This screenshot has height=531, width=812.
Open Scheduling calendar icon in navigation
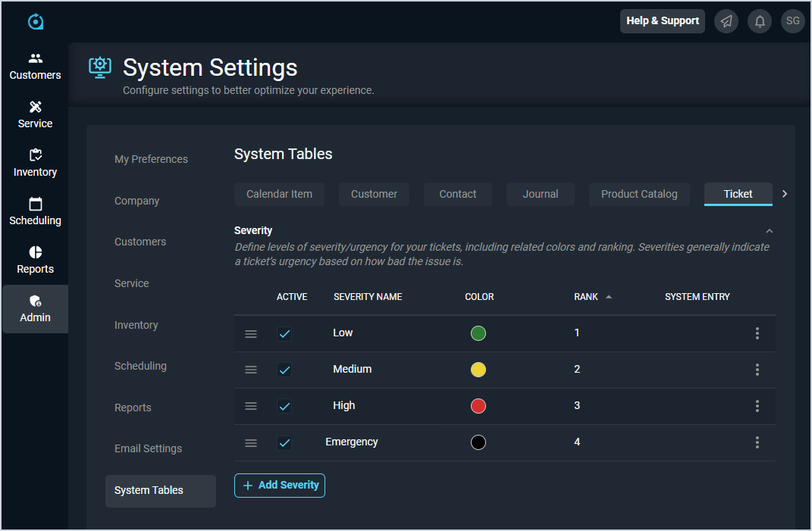point(35,204)
